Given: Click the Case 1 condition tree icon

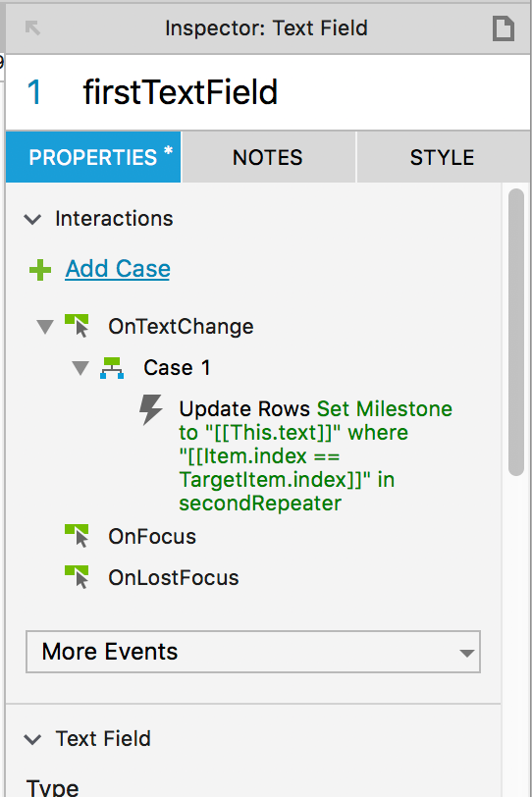Looking at the screenshot, I should pos(112,368).
